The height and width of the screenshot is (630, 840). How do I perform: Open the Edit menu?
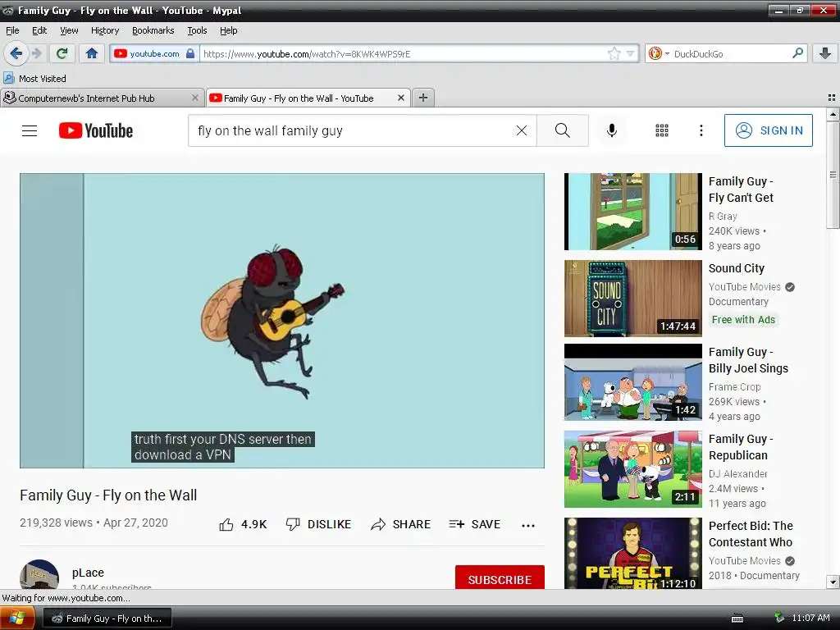(39, 30)
